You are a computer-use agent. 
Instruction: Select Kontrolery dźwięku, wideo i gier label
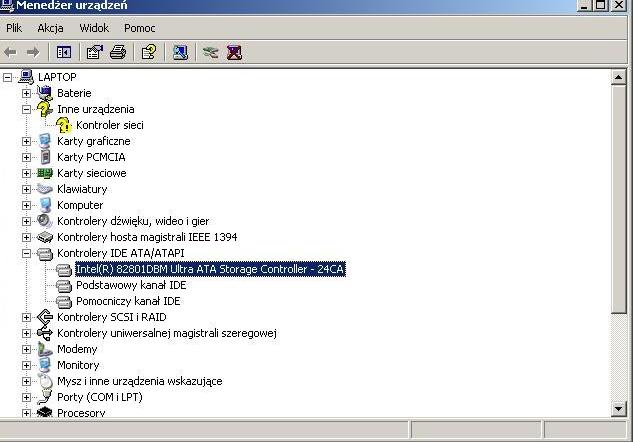point(133,221)
